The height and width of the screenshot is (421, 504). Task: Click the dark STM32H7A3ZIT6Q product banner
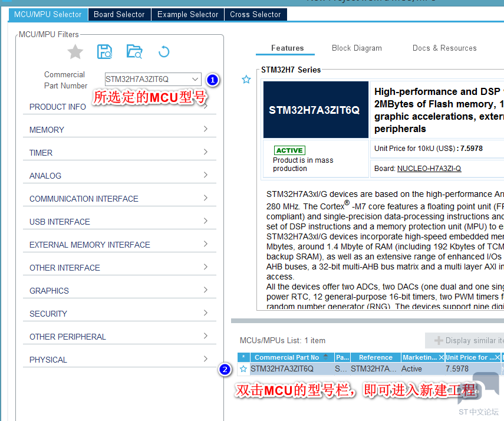(x=315, y=110)
